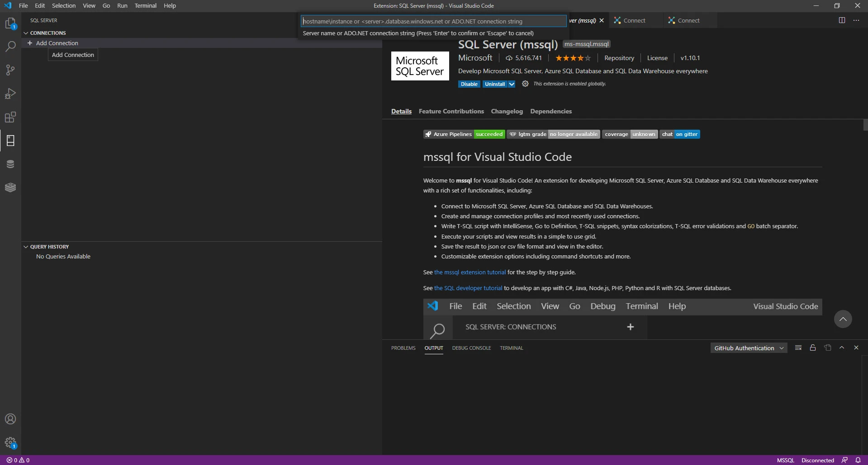Click the server name input field
868x465 pixels.
click(x=433, y=21)
